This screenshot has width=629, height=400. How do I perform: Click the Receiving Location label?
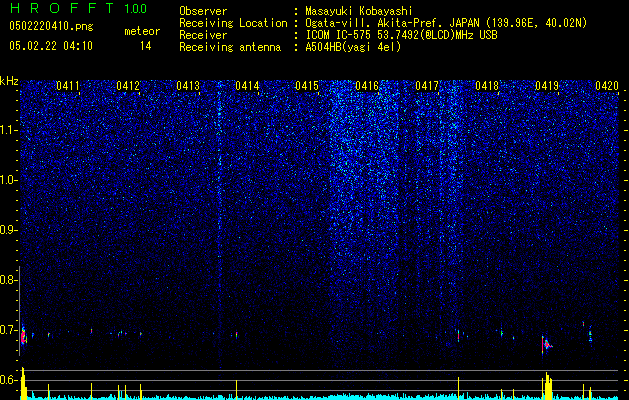coord(233,23)
